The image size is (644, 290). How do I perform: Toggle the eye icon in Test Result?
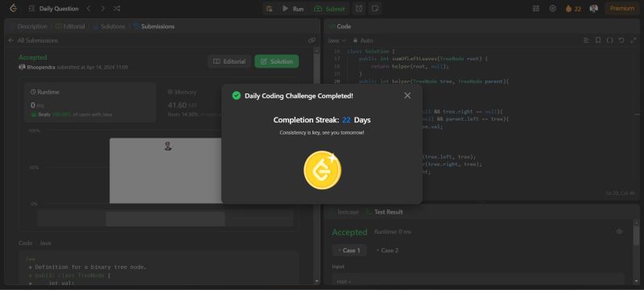pos(619,232)
